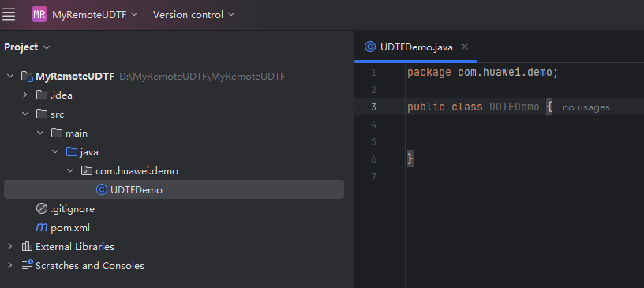Click the Scratches and Consoles icon

coord(27,265)
